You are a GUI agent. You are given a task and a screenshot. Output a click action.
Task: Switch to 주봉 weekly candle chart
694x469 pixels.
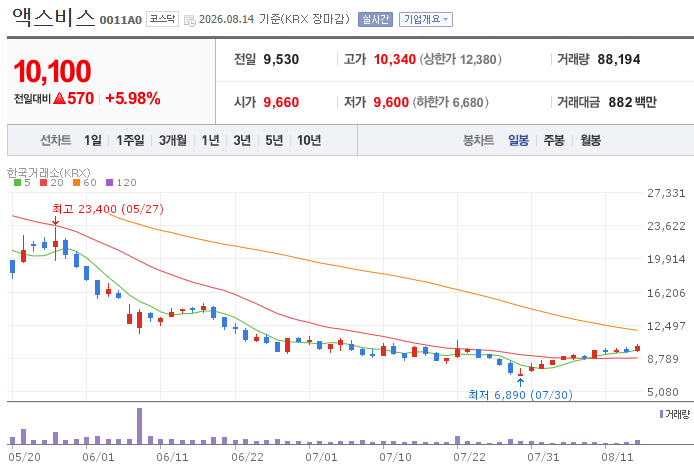point(554,140)
